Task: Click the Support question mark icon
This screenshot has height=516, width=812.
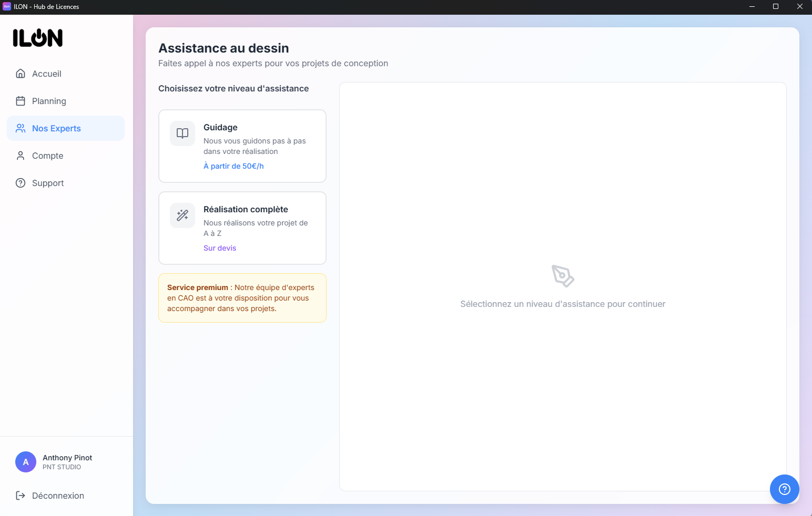Action: (20, 183)
